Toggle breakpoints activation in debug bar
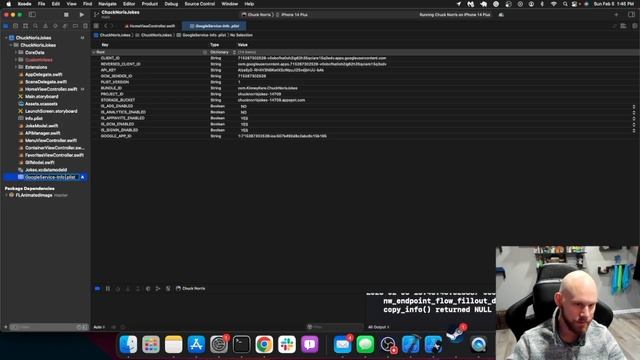The width and height of the screenshot is (640, 360). point(98,289)
